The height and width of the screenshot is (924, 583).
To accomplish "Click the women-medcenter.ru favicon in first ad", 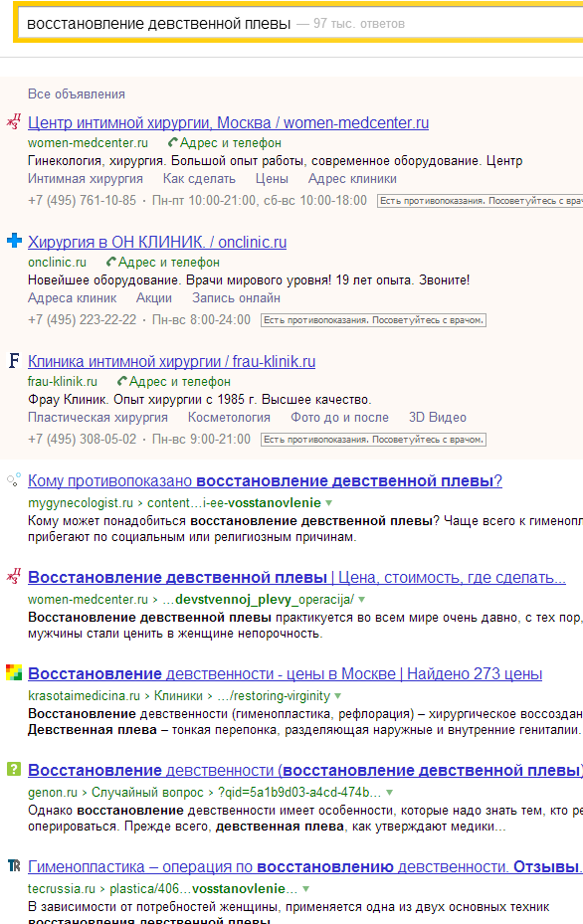I will (14, 122).
